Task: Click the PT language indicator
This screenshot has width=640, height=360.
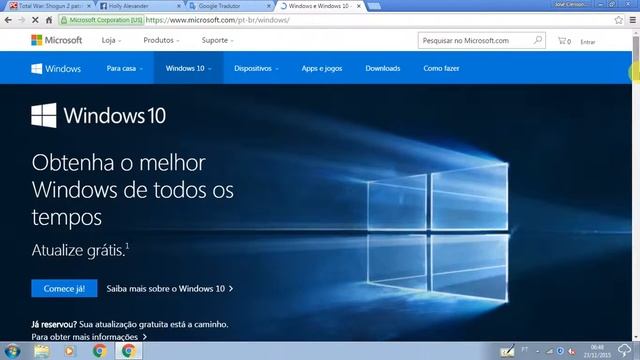Action: pyautogui.click(x=524, y=350)
